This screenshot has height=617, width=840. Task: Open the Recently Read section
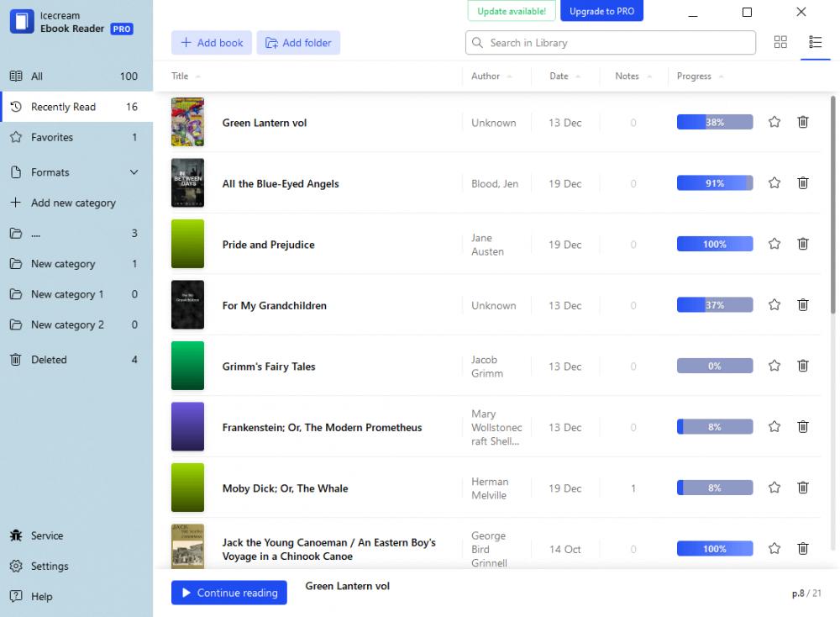pos(63,107)
